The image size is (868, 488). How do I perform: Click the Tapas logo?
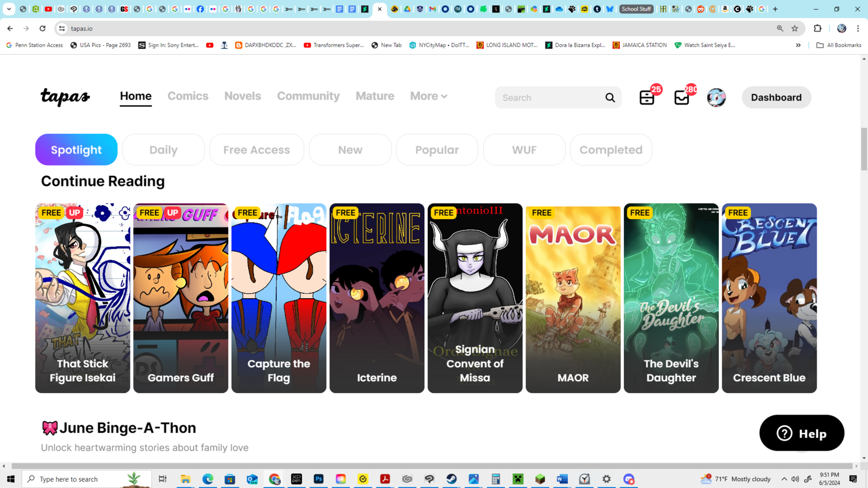coord(65,97)
